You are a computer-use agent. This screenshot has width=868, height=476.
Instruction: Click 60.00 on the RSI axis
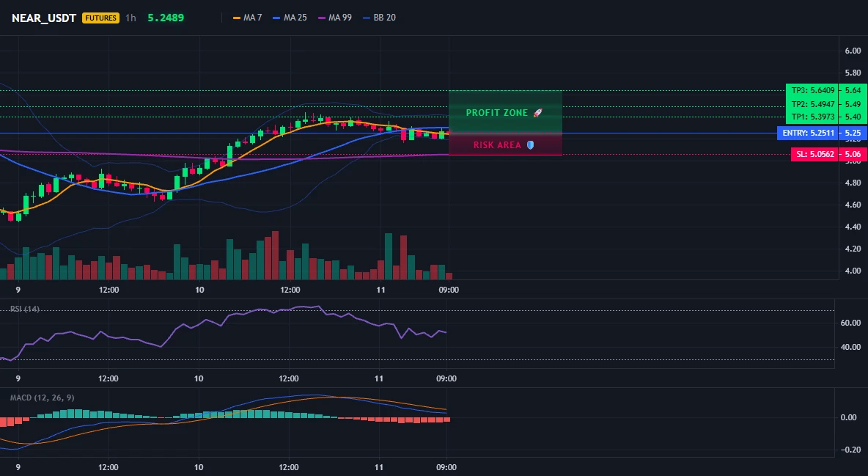pyautogui.click(x=851, y=323)
